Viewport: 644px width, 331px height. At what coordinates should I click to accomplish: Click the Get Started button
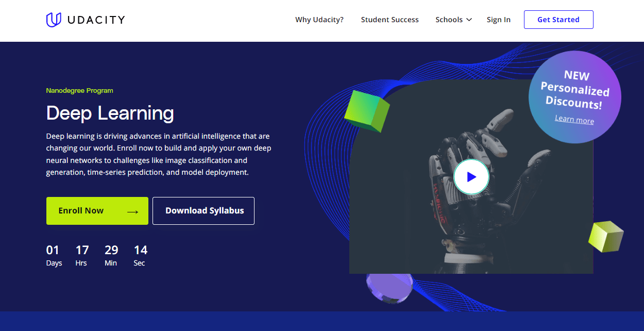(x=558, y=20)
